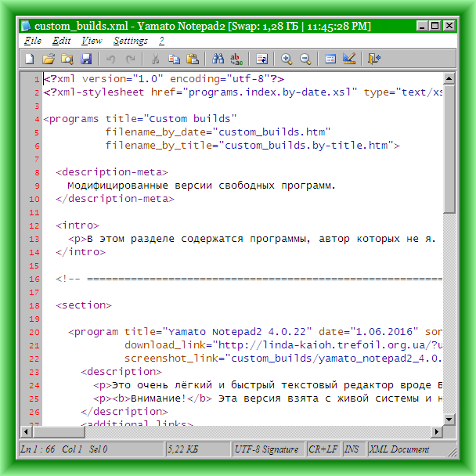The height and width of the screenshot is (476, 476).
Task: Zoom out with magnifier minus icon
Action: (305, 59)
